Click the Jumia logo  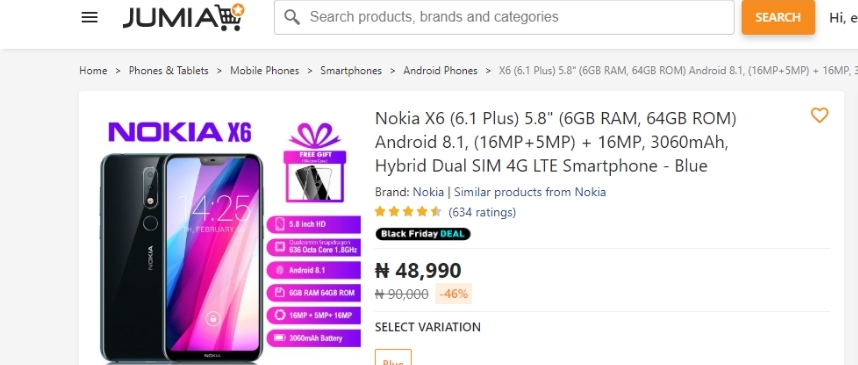click(x=183, y=17)
